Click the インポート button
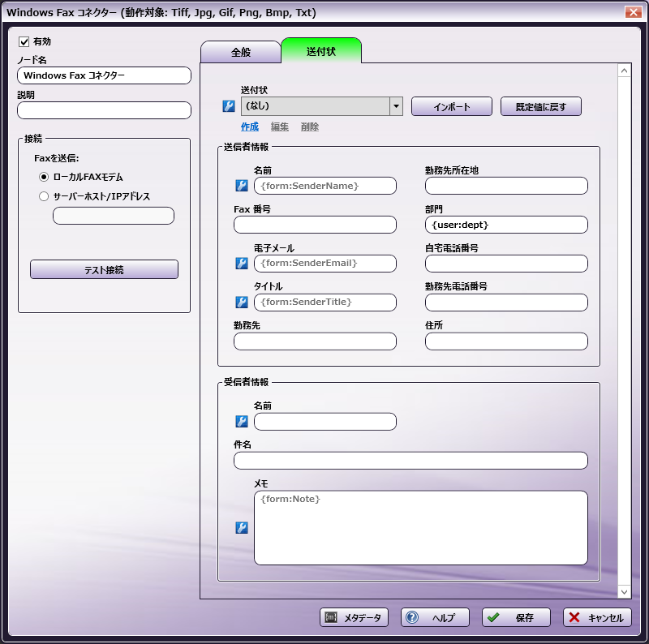This screenshot has height=644, width=649. pos(452,107)
